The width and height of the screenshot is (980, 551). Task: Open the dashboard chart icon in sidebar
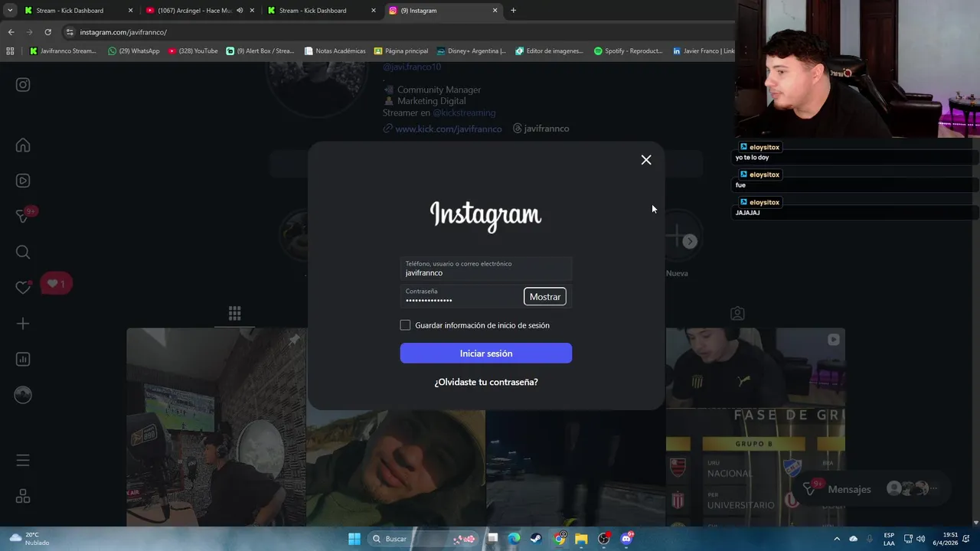pyautogui.click(x=23, y=359)
